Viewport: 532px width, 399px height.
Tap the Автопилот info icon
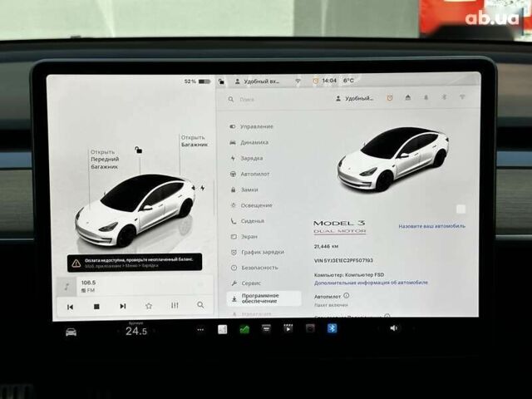[346, 296]
